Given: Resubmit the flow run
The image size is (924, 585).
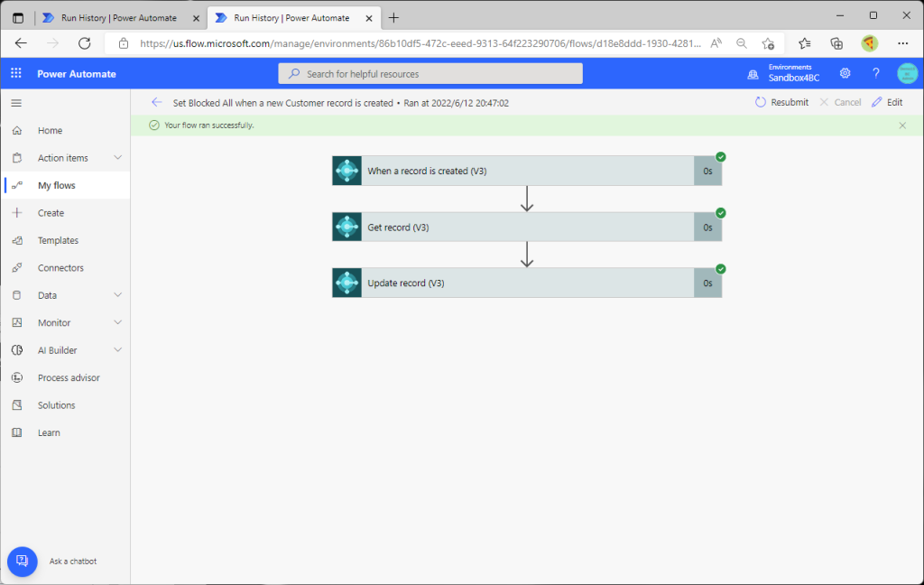Looking at the screenshot, I should tap(782, 102).
